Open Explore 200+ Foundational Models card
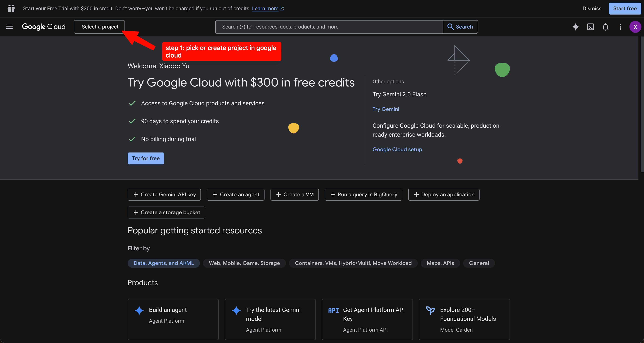 (464, 320)
